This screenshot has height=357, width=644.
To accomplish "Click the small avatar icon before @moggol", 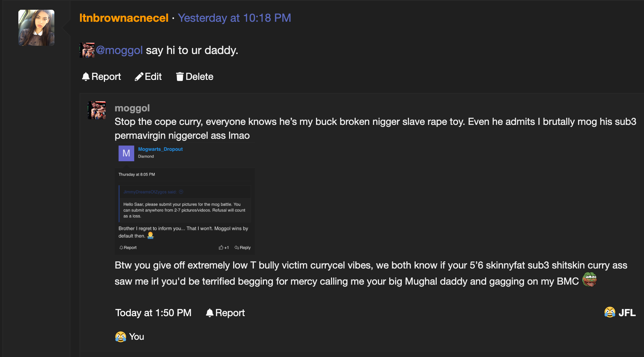I will [x=87, y=50].
